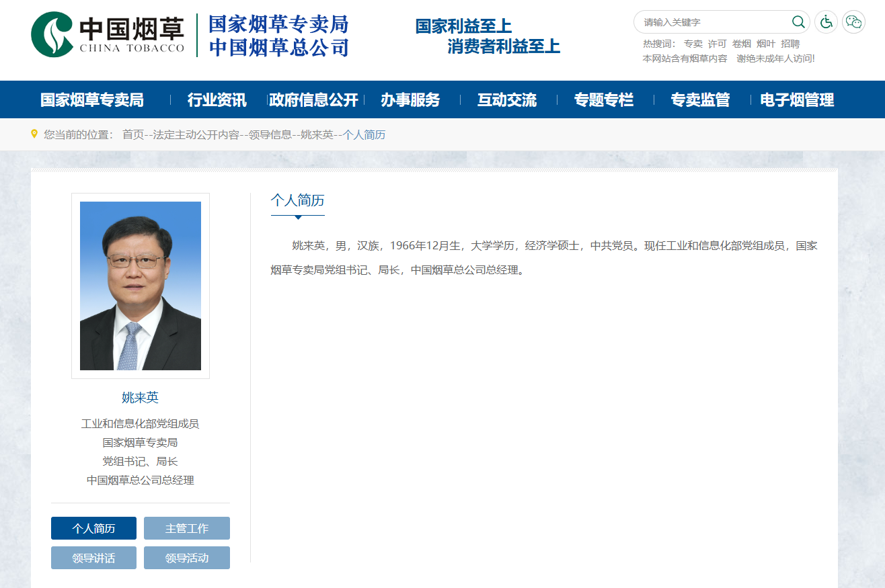This screenshot has width=885, height=588.
Task: Click 领导信息 breadcrumb link
Action: point(270,134)
